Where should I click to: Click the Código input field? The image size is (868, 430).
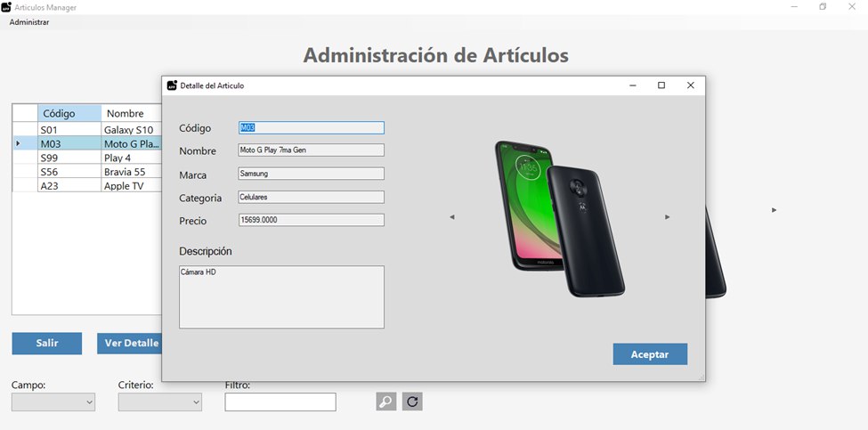pos(311,128)
